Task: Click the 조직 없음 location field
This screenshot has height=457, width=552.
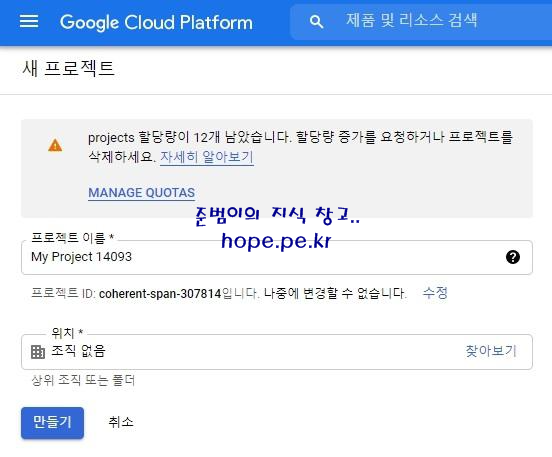Action: (277, 352)
